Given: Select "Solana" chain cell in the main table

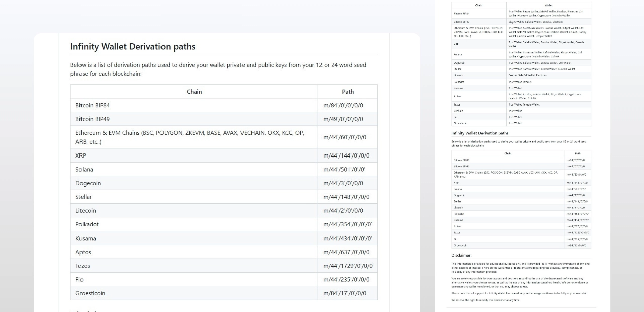Looking at the screenshot, I should (194, 169).
